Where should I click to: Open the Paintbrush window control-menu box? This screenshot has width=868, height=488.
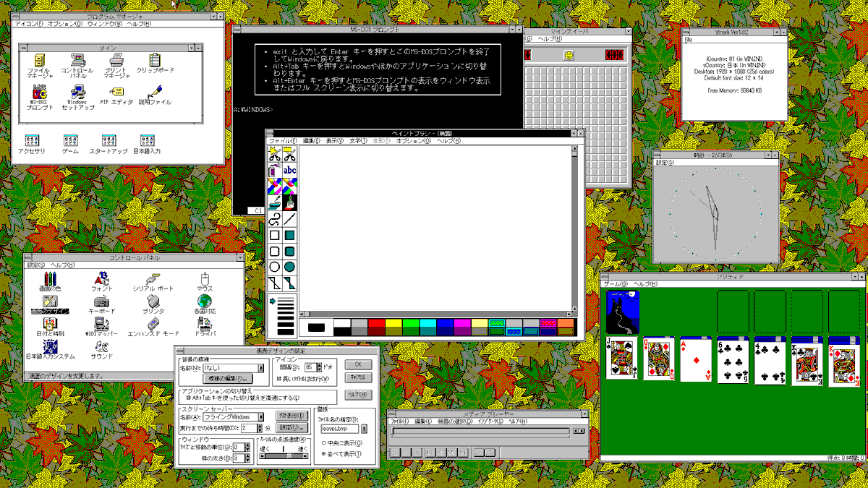tap(270, 133)
